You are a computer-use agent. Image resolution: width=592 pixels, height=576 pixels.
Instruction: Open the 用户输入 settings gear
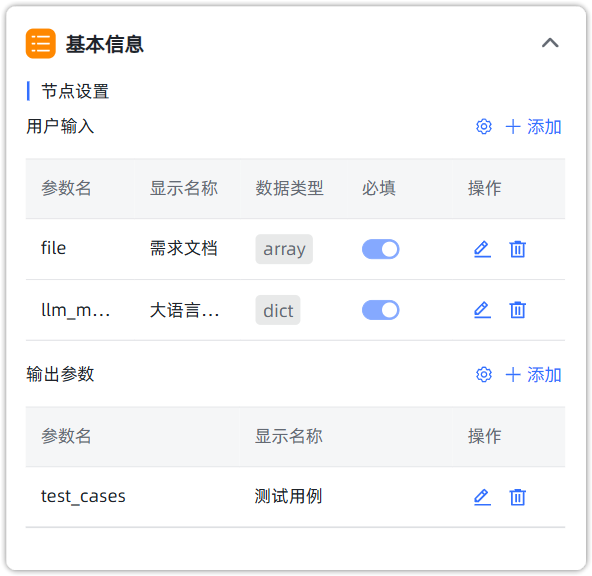point(484,126)
